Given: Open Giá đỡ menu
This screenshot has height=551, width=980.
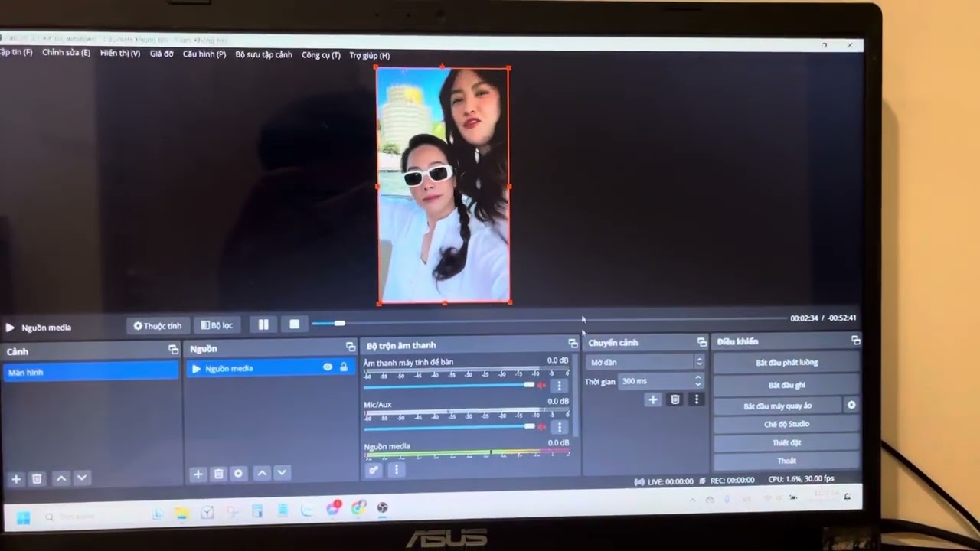Looking at the screenshot, I should coord(162,54).
